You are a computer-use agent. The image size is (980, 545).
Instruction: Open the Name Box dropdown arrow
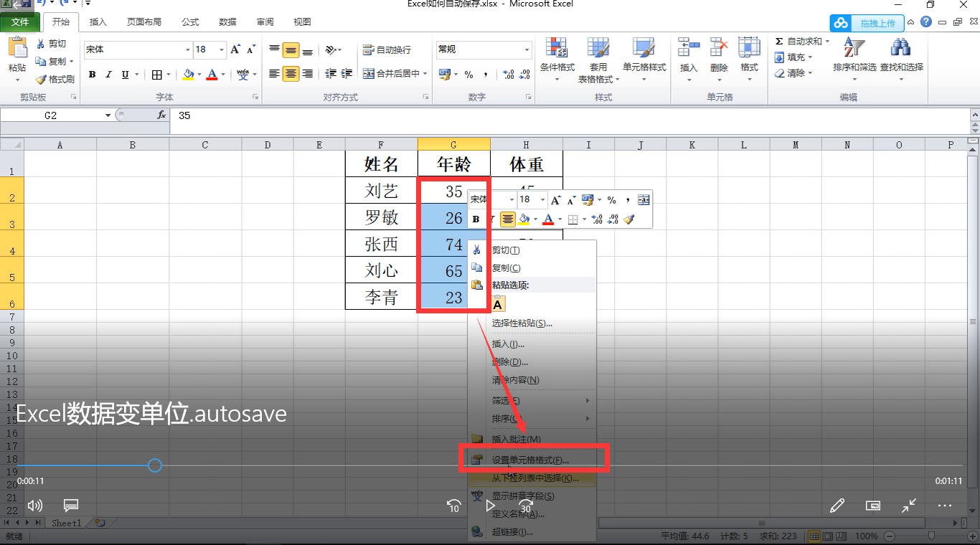point(108,115)
